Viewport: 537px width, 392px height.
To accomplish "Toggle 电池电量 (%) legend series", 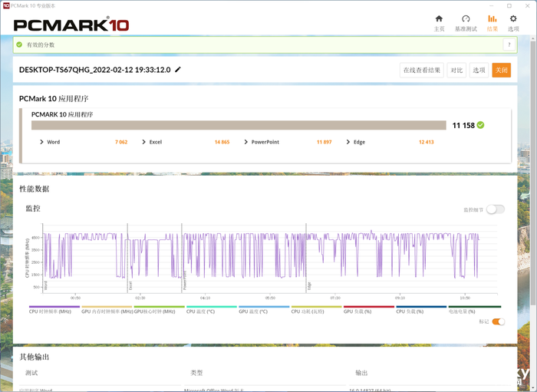I will 474,309.
